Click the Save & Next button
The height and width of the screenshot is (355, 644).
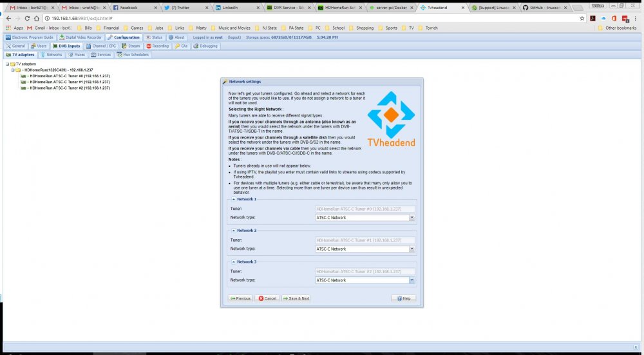pyautogui.click(x=296, y=299)
